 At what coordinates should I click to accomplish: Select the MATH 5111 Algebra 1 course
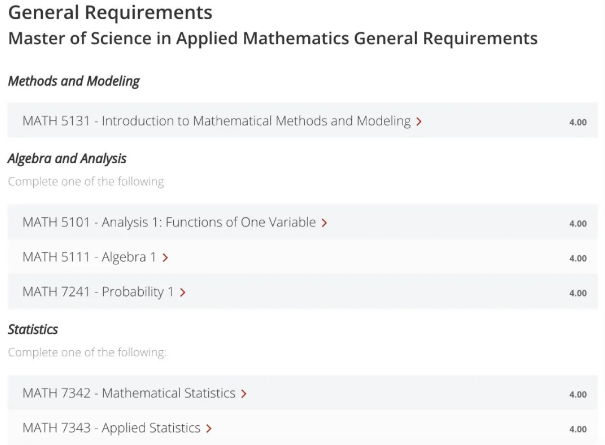pyautogui.click(x=89, y=258)
